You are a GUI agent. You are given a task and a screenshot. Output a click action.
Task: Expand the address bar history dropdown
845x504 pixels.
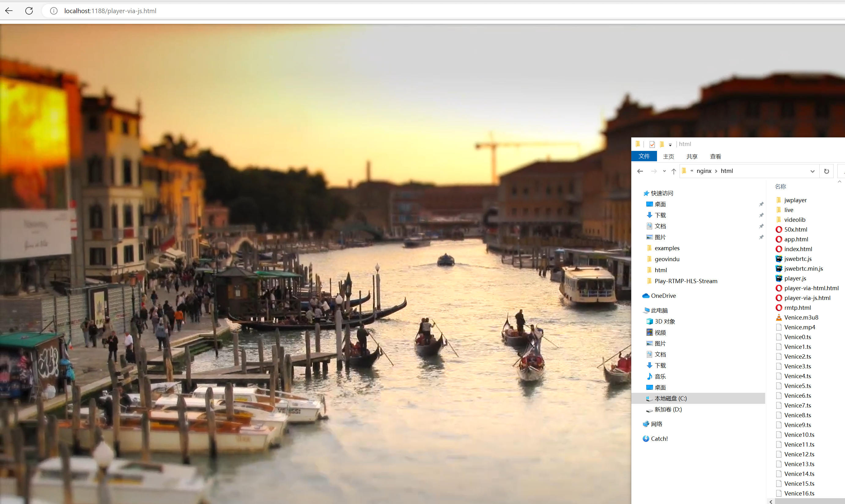tap(812, 171)
